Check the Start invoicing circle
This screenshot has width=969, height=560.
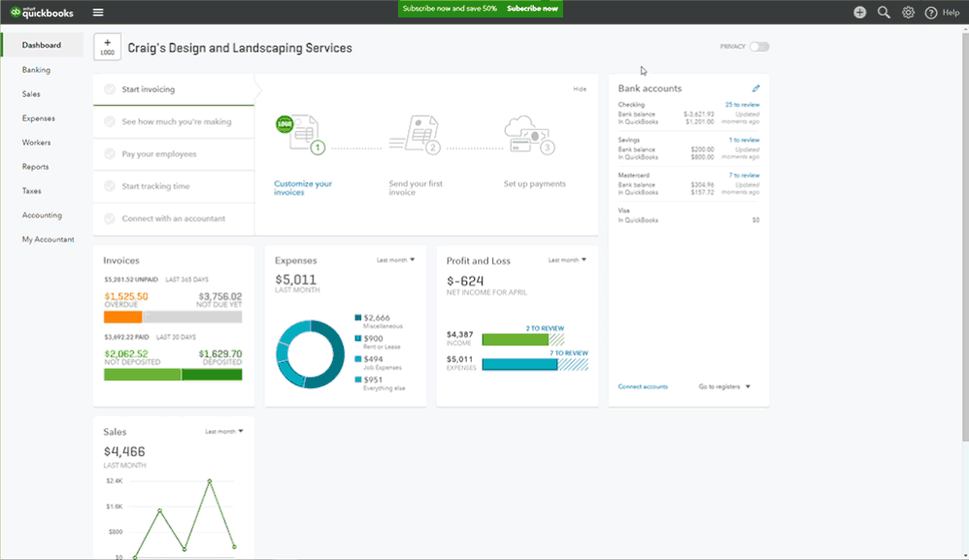pos(110,89)
